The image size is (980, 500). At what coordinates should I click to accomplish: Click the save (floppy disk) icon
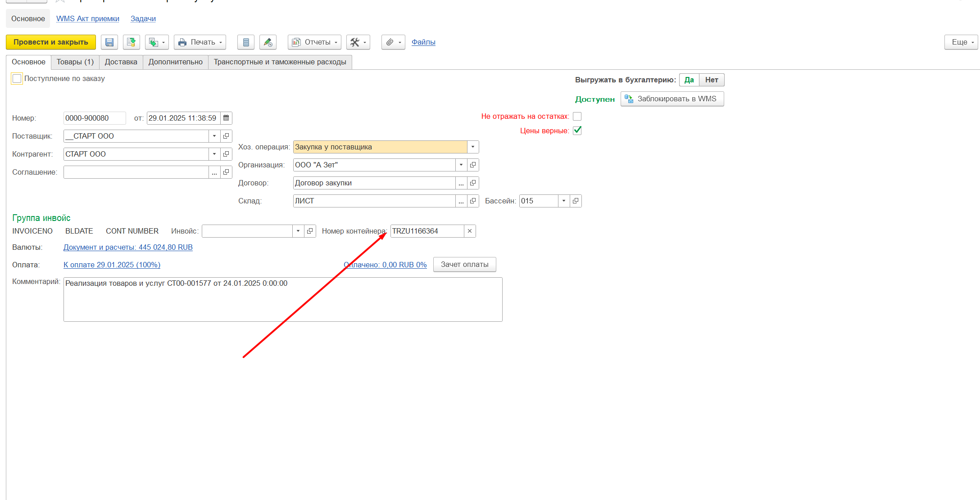109,42
